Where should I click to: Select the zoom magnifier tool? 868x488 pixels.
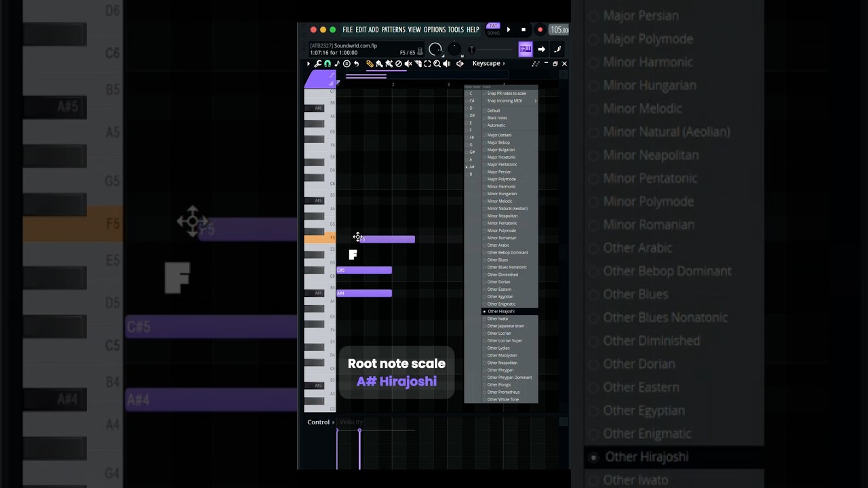click(437, 64)
